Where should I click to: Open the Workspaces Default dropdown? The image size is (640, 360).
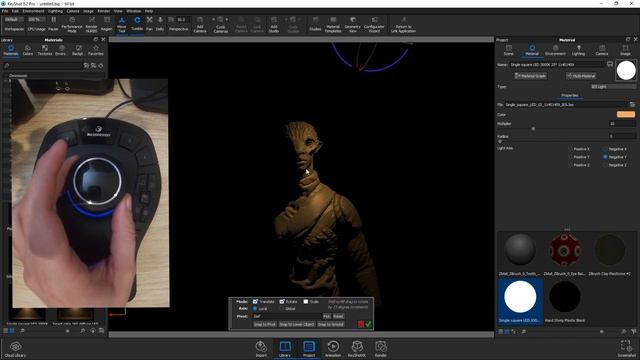(x=14, y=19)
